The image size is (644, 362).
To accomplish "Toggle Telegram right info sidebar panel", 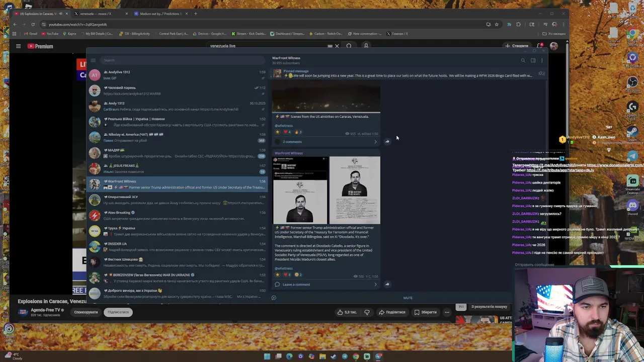I will click(533, 60).
